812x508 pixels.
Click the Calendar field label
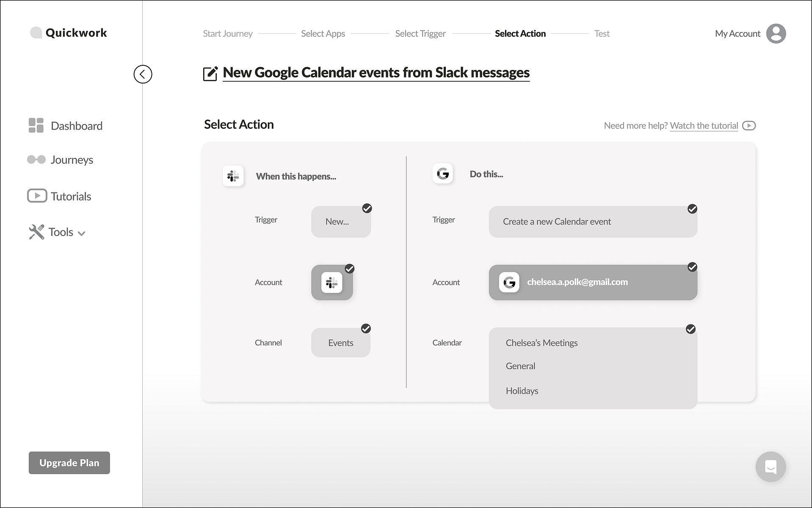tap(447, 343)
